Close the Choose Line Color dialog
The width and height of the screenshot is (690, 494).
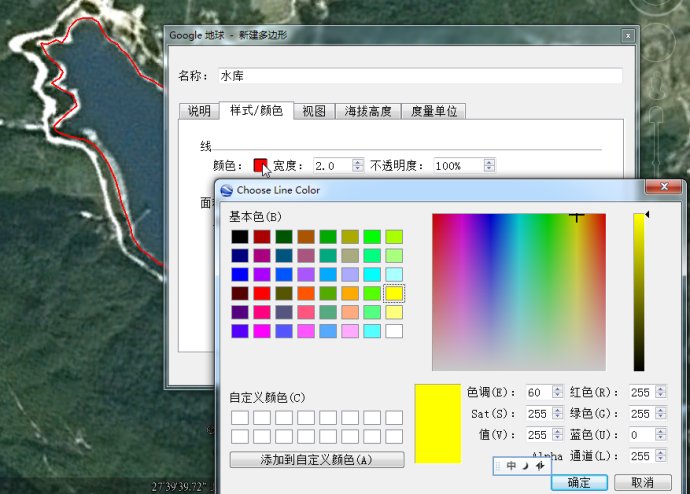click(x=664, y=188)
